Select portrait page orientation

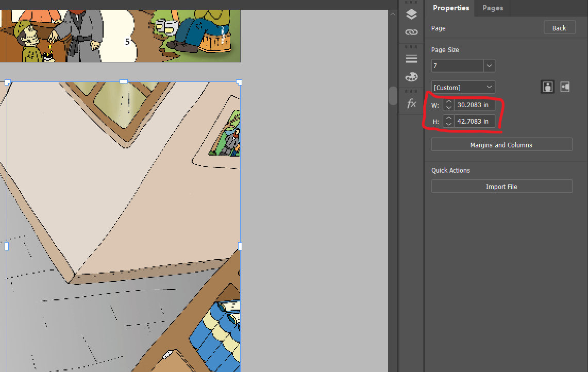point(547,87)
